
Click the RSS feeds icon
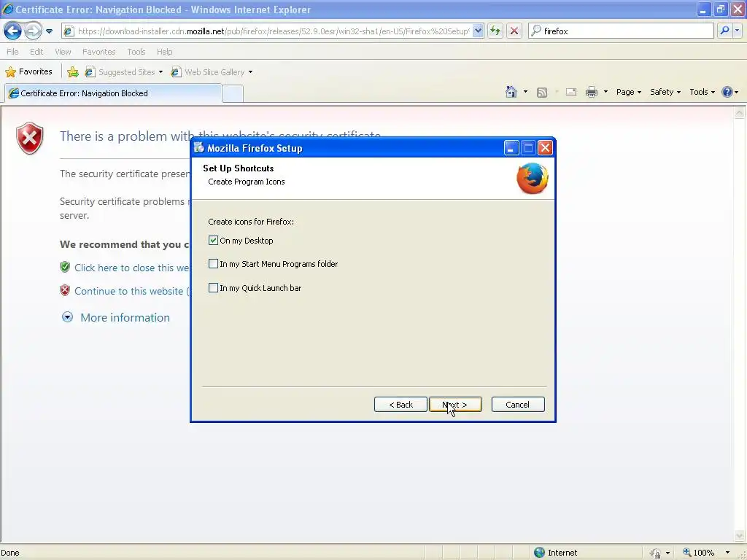click(x=542, y=93)
